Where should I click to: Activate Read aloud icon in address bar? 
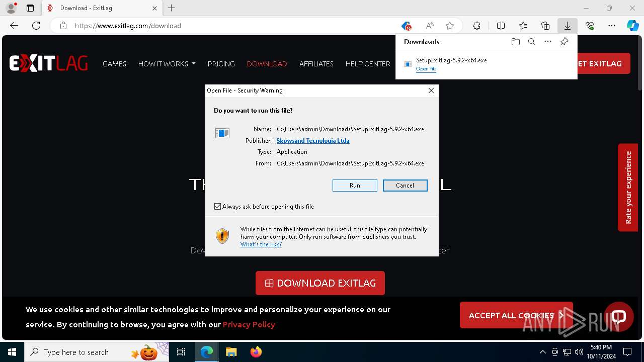click(430, 26)
